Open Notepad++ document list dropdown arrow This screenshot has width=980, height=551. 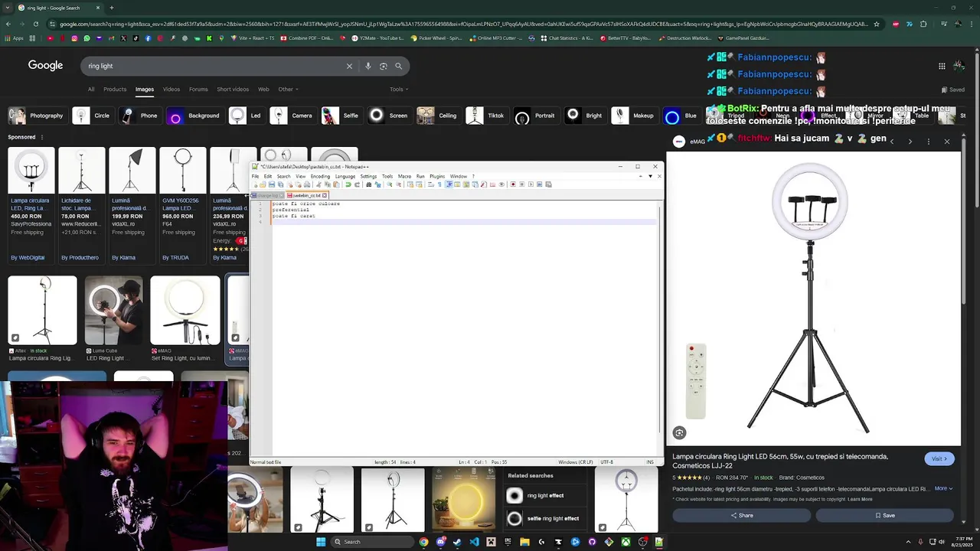[650, 176]
